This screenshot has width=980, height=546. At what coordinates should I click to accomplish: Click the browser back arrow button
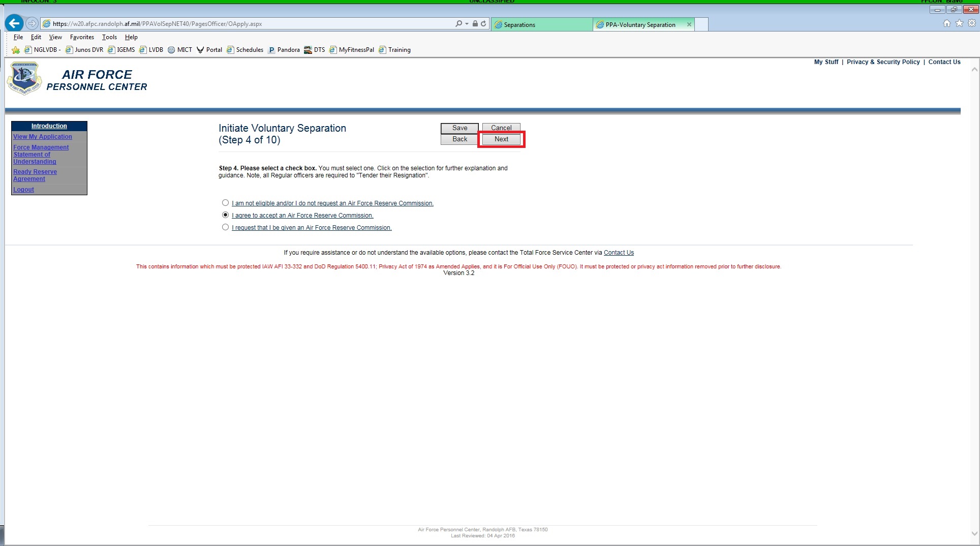[x=14, y=23]
